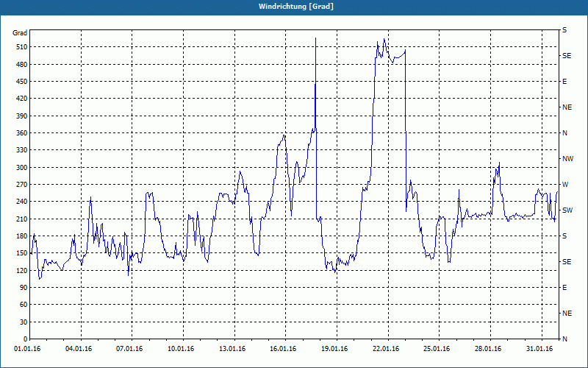
Task: Click the 210 degree axis label
Action: pos(22,219)
